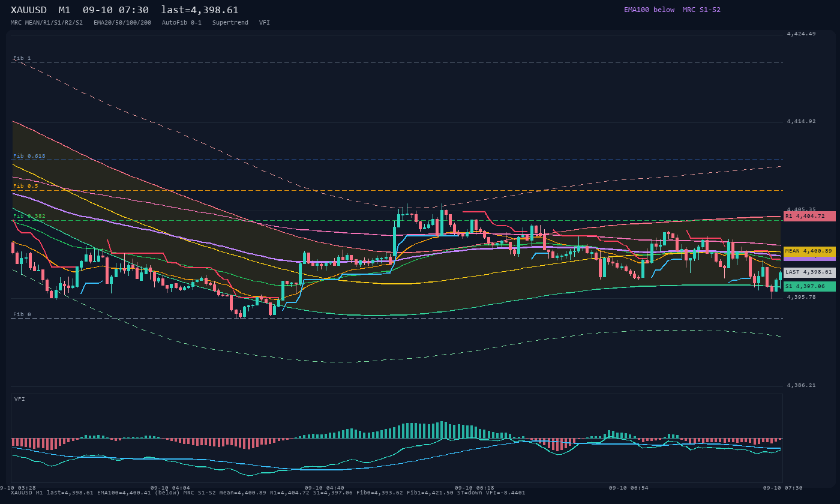Select the Fib 0.5 level label
840x504 pixels.
click(x=26, y=186)
